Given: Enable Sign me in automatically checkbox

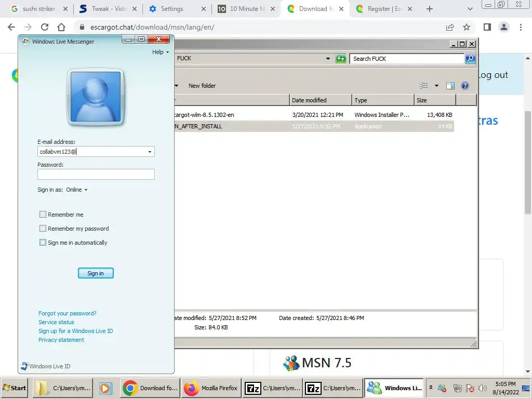Looking at the screenshot, I should (x=43, y=243).
